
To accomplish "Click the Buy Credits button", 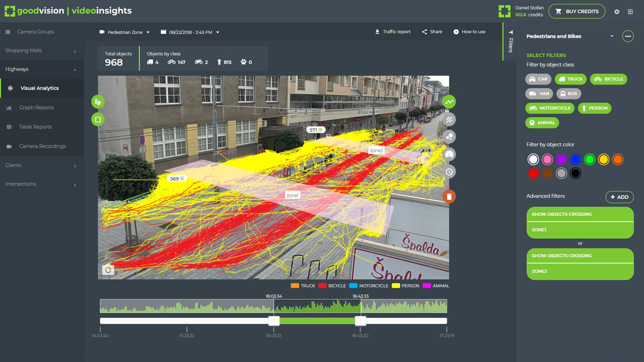I will pyautogui.click(x=577, y=12).
